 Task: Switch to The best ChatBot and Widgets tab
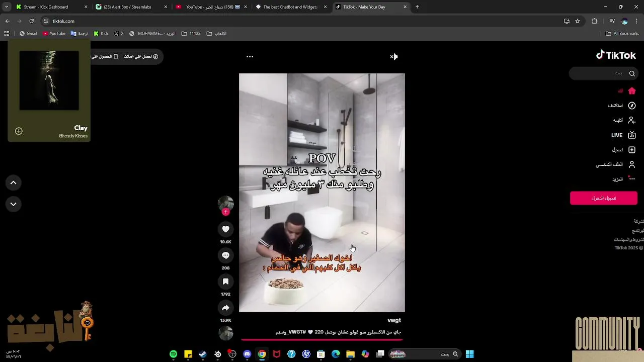[291, 7]
